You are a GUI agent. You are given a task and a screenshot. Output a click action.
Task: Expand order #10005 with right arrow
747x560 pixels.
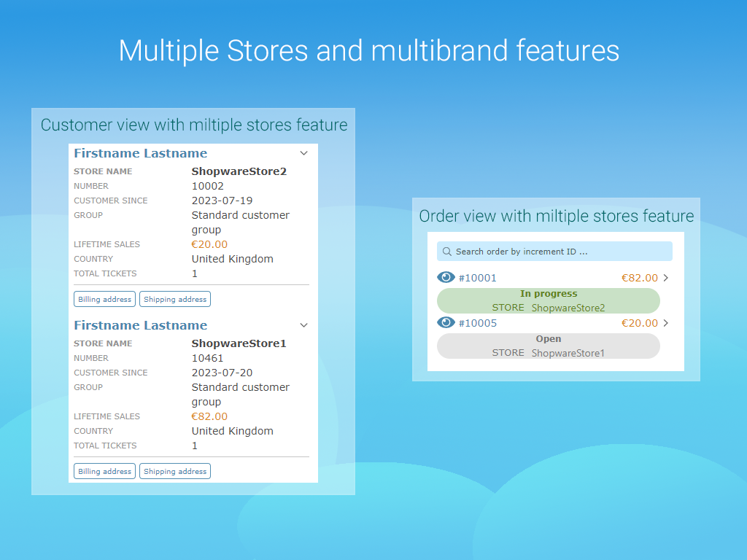pyautogui.click(x=665, y=323)
